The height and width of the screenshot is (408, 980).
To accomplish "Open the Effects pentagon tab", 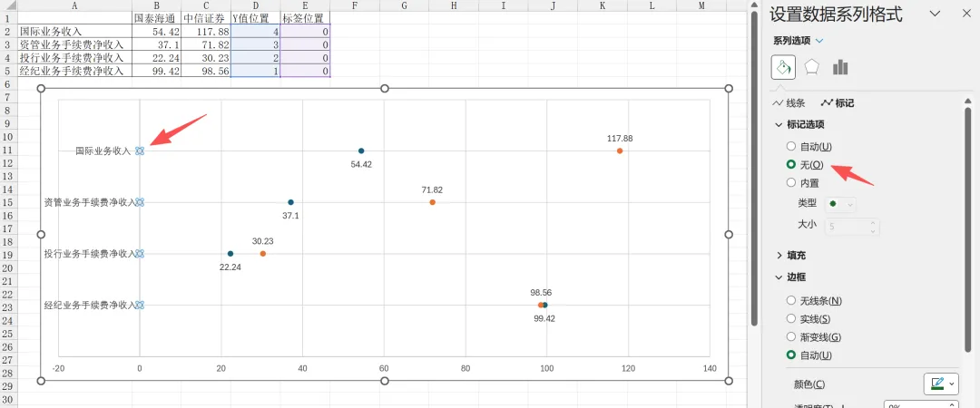I will coord(812,67).
